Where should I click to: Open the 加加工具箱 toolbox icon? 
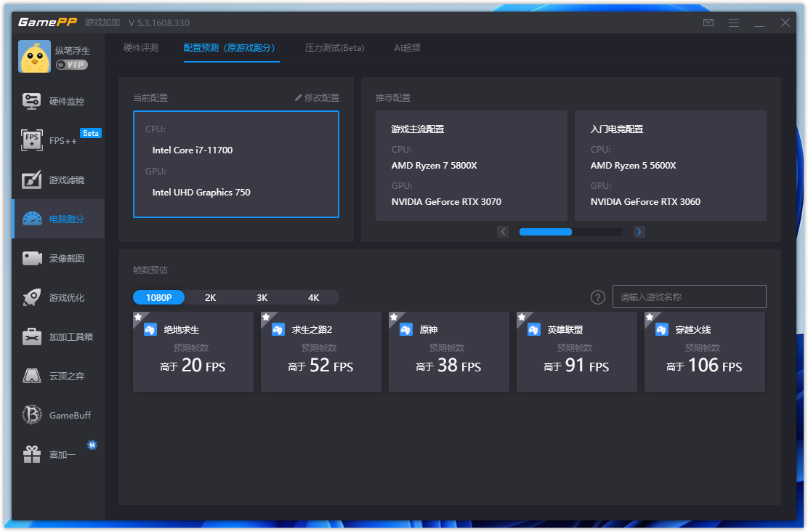click(x=32, y=336)
